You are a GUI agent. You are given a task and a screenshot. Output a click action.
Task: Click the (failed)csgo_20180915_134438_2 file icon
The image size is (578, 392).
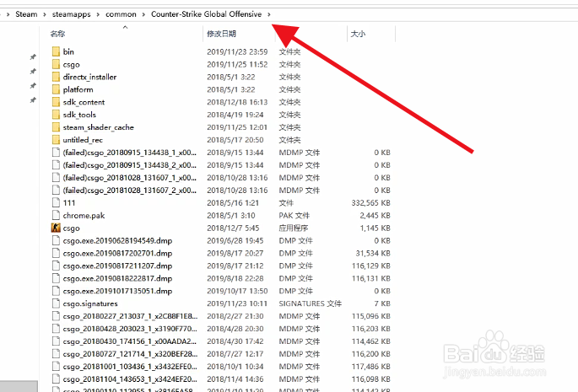[56, 164]
